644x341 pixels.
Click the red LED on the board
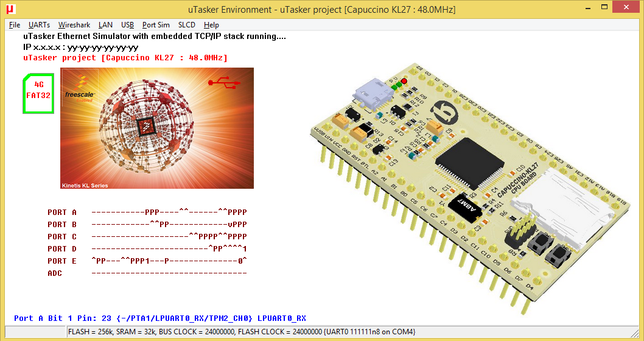[x=404, y=80]
